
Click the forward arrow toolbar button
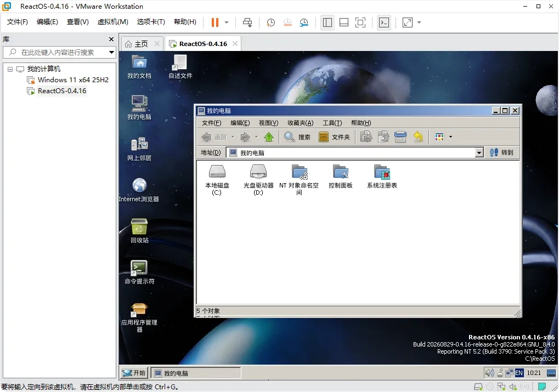pos(245,137)
